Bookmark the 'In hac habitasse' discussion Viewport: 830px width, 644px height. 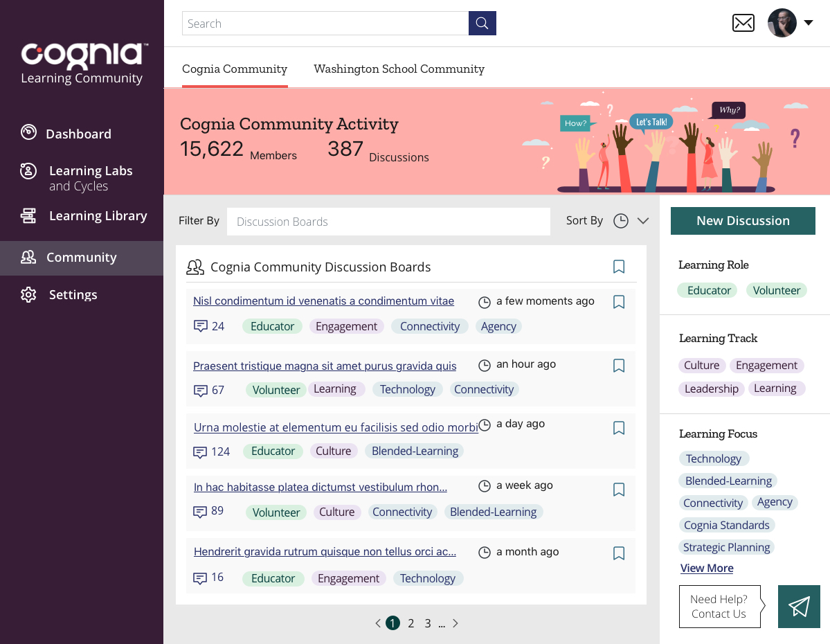619,490
